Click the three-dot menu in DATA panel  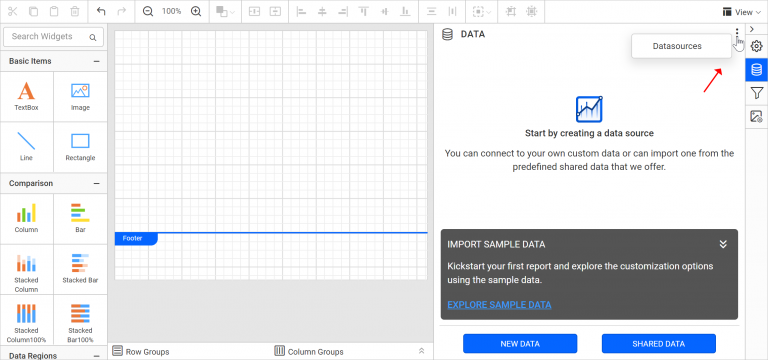737,33
